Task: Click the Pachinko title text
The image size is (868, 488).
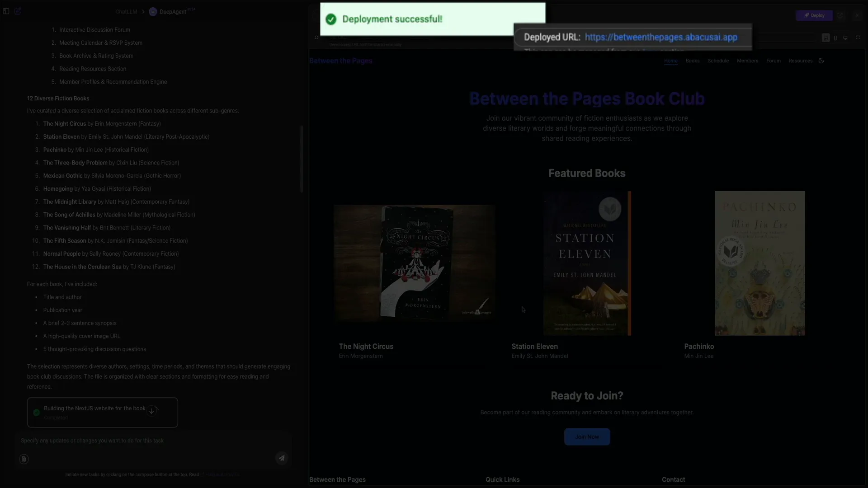Action: (x=699, y=347)
